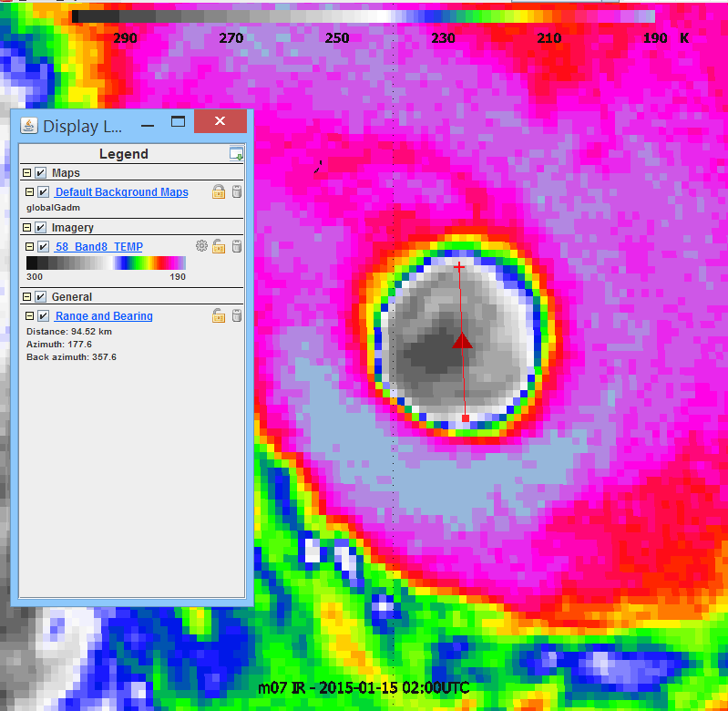The width and height of the screenshot is (728, 711).
Task: Click the trash icon for Default Background Maps
Action: pyautogui.click(x=237, y=191)
